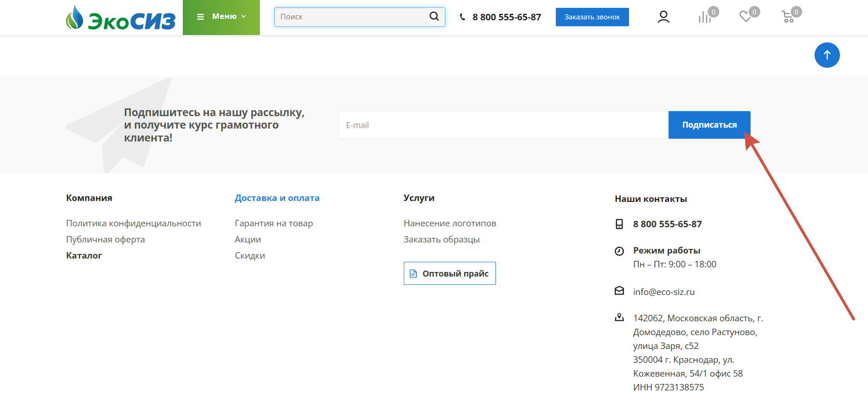The width and height of the screenshot is (868, 413).
Task: Open the Оптовый прайс button
Action: point(450,273)
